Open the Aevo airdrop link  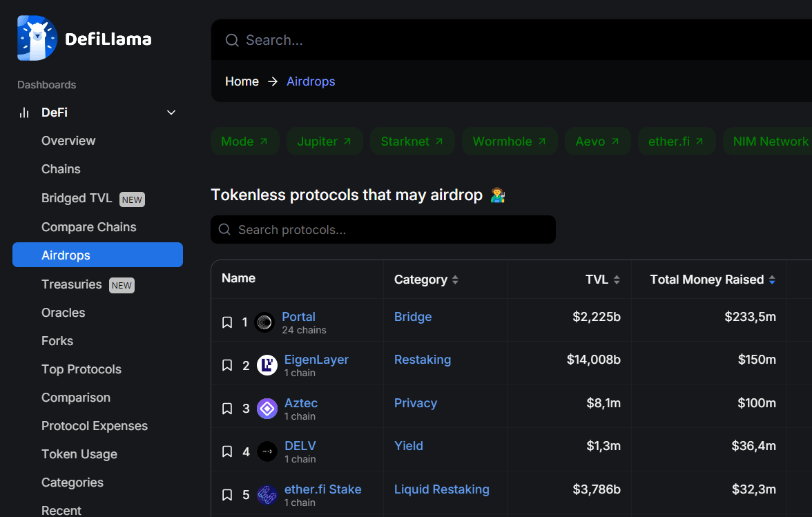coord(598,142)
